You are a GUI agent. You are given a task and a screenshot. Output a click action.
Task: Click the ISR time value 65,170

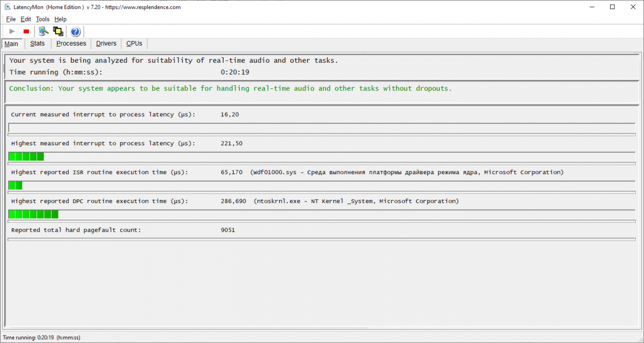[x=232, y=173]
